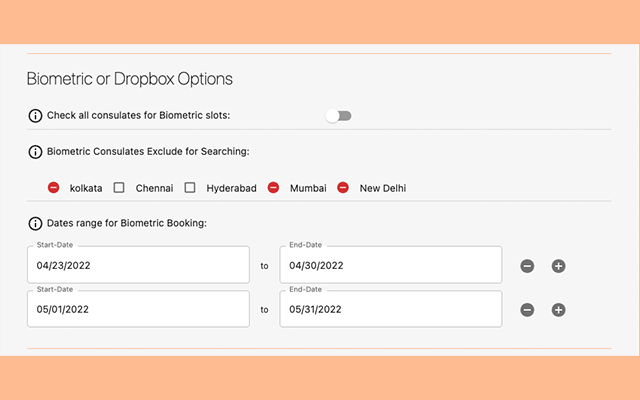Screen dimensions: 640x400
Task: Click minus button for 04/23/2022 date row
Action: tap(527, 266)
